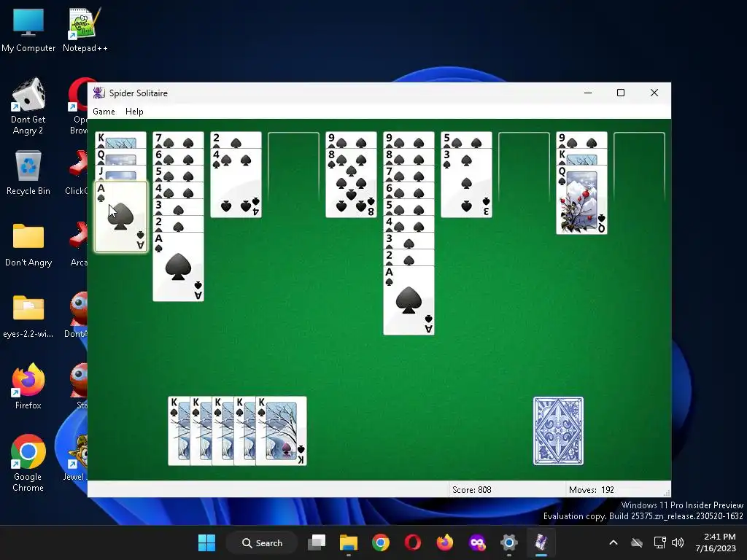Click the Ace of spades ending the second column
This screenshot has height=560, width=747.
pos(178,267)
